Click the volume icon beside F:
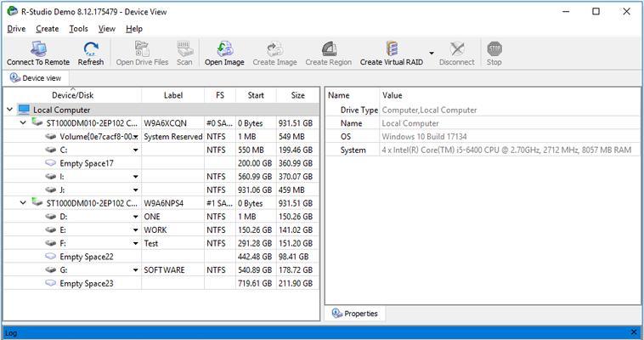The height and width of the screenshot is (340, 644). (50, 243)
